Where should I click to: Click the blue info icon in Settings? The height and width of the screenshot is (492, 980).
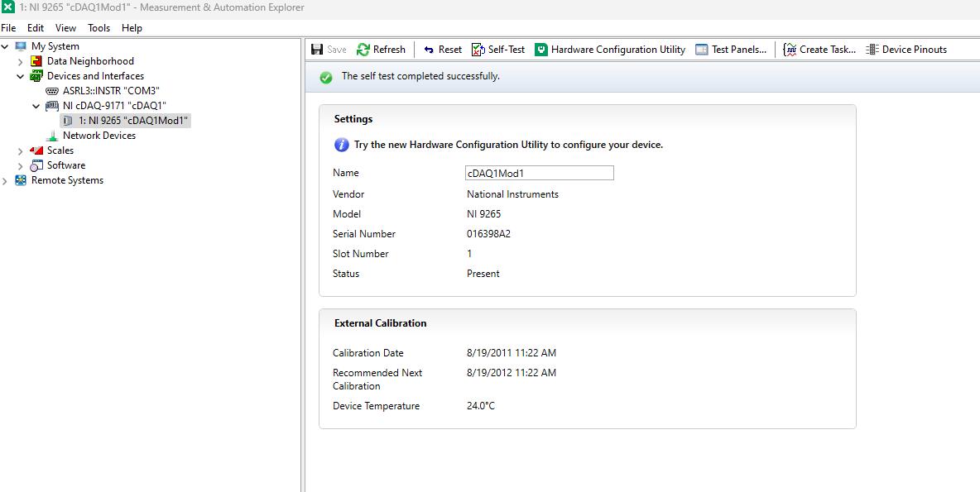tap(341, 145)
